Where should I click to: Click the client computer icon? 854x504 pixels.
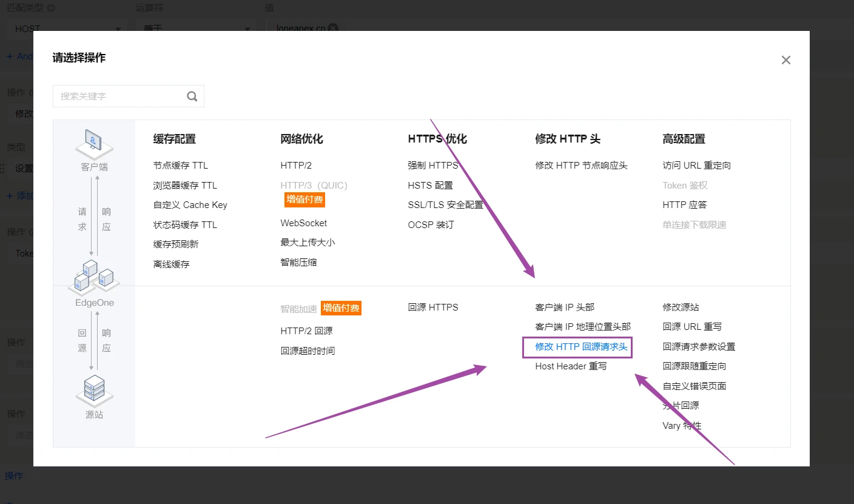(94, 143)
